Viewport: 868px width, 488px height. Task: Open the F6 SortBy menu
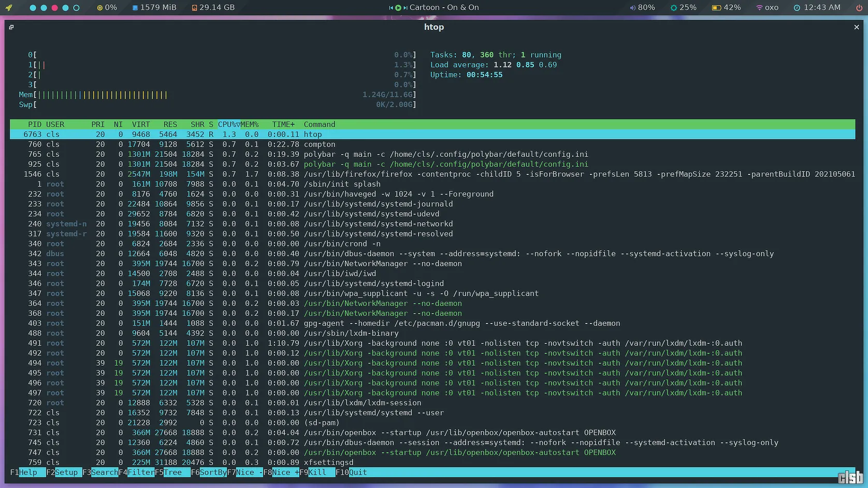212,472
